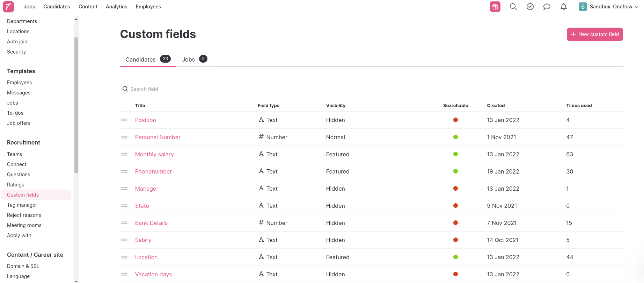
Task: Open the Candidates top menu
Action: click(57, 7)
